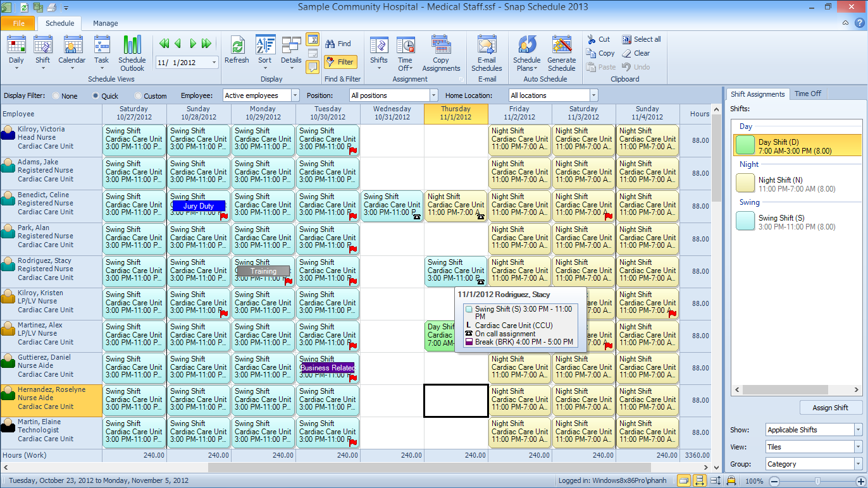Select the Day Shift (D) tile
Image resolution: width=868 pixels, height=488 pixels.
click(797, 145)
